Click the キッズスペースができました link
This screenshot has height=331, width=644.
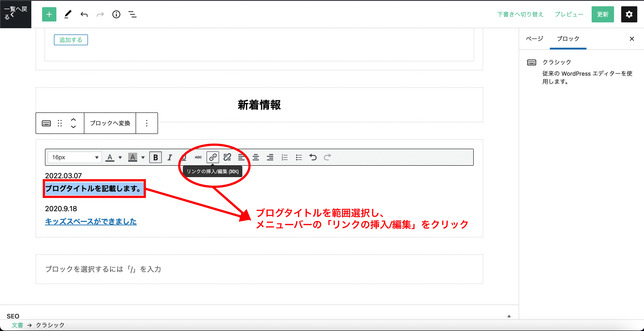click(91, 221)
